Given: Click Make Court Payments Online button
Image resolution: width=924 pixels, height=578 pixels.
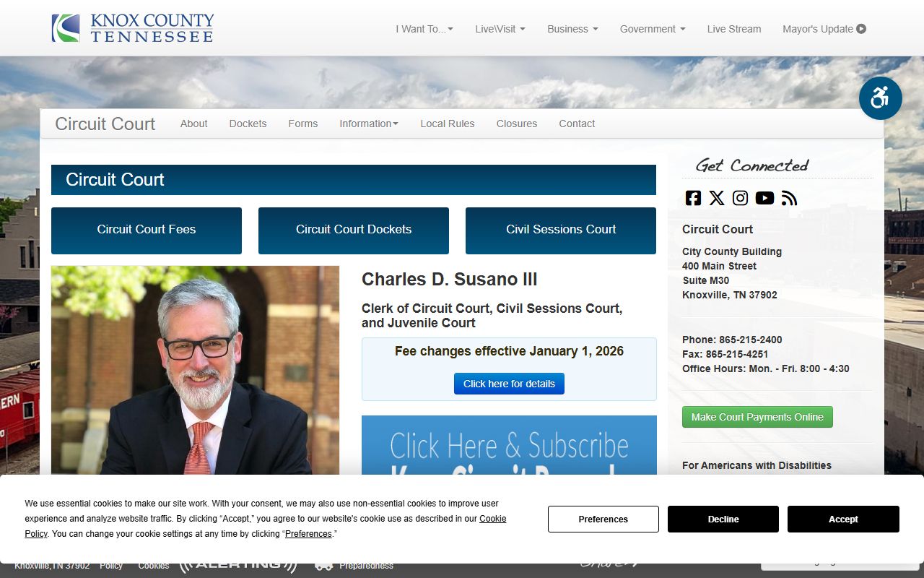Looking at the screenshot, I should tap(757, 417).
